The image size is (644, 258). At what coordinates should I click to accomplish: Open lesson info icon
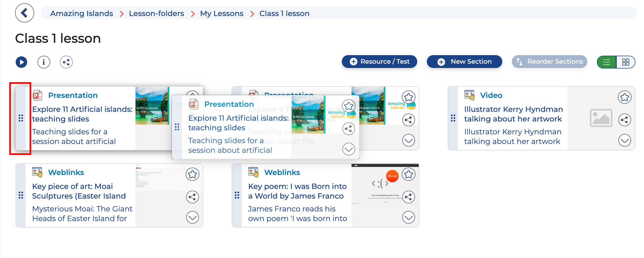(44, 62)
